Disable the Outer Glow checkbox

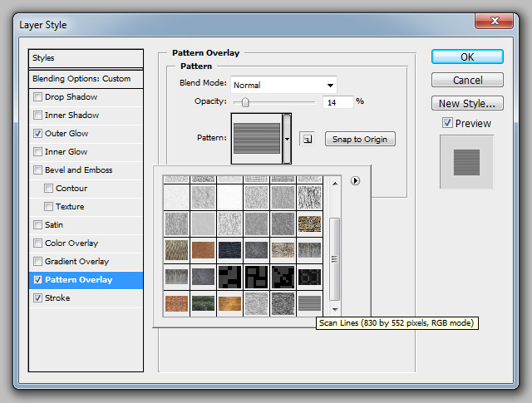[x=37, y=134]
